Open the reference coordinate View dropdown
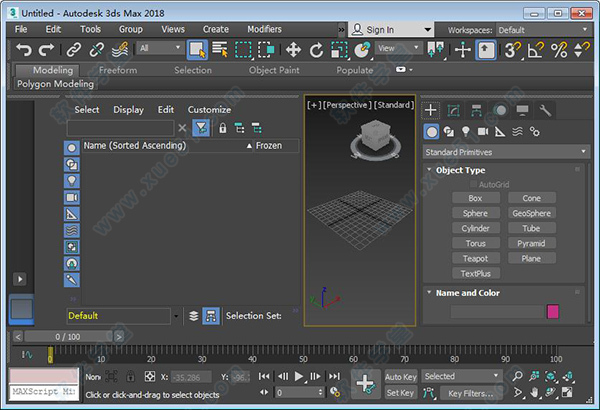Viewport: 600px width, 410px height. pos(398,48)
